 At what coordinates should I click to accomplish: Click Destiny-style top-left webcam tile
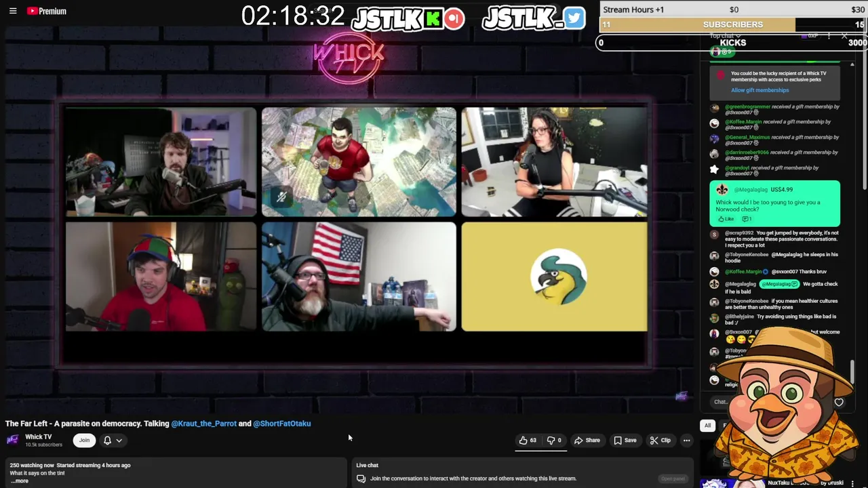161,162
